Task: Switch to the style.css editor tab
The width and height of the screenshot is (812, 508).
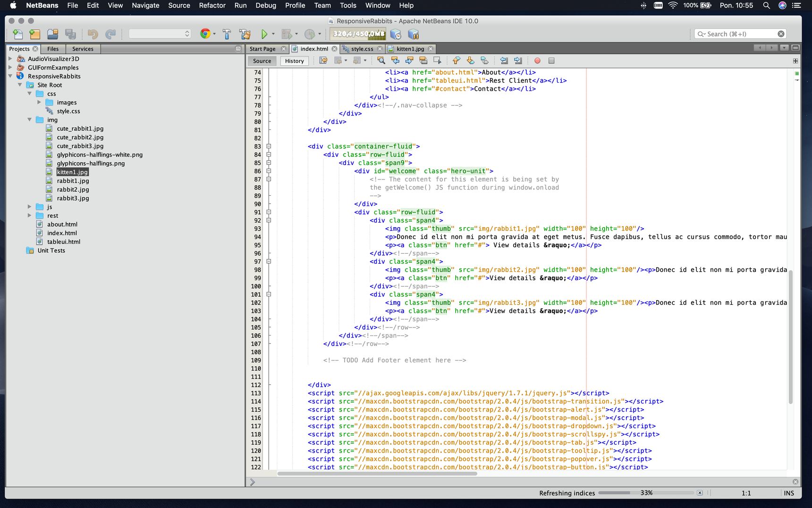Action: coord(362,49)
